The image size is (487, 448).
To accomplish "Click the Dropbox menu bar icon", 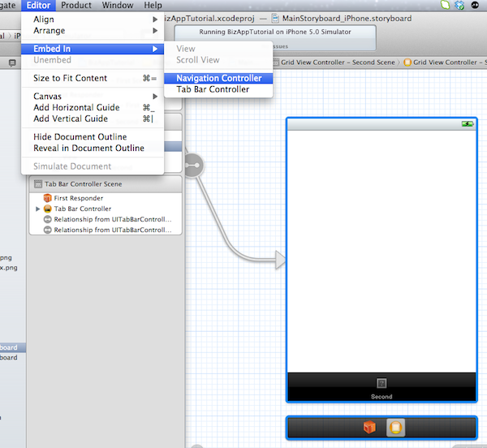I will [459, 5].
